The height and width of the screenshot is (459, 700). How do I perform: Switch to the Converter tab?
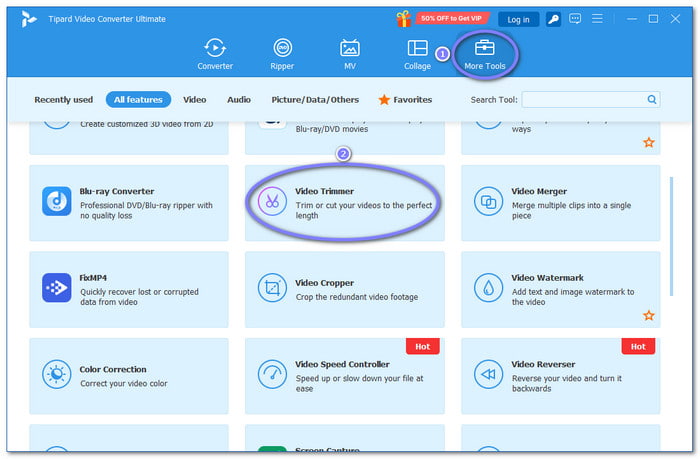pos(214,54)
